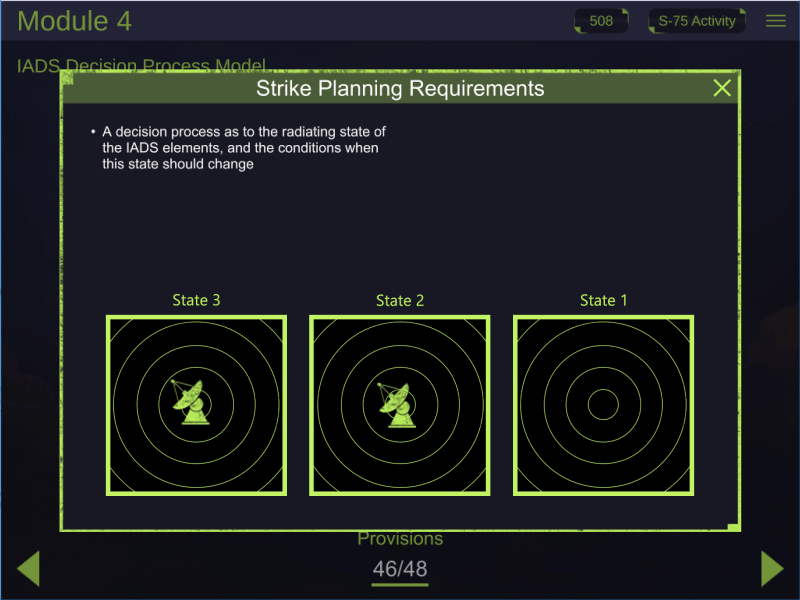Viewport: 800px width, 600px height.
Task: Go to the previous slide arrow
Action: [x=28, y=568]
